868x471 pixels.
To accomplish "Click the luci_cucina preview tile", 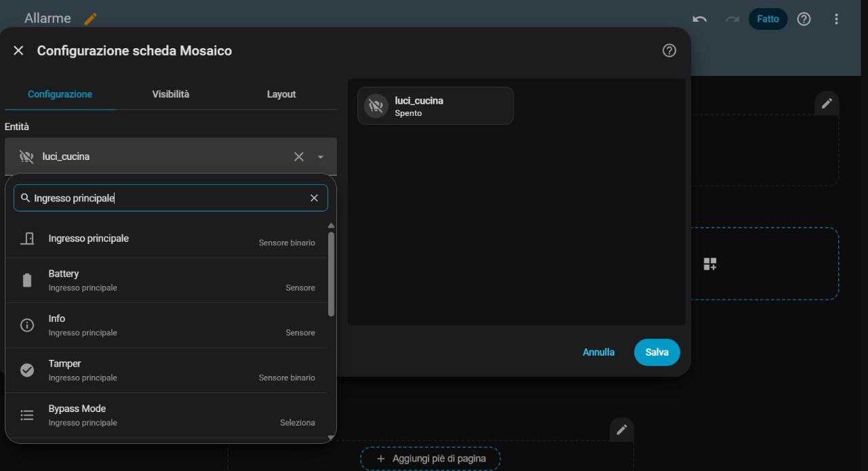I will [435, 106].
